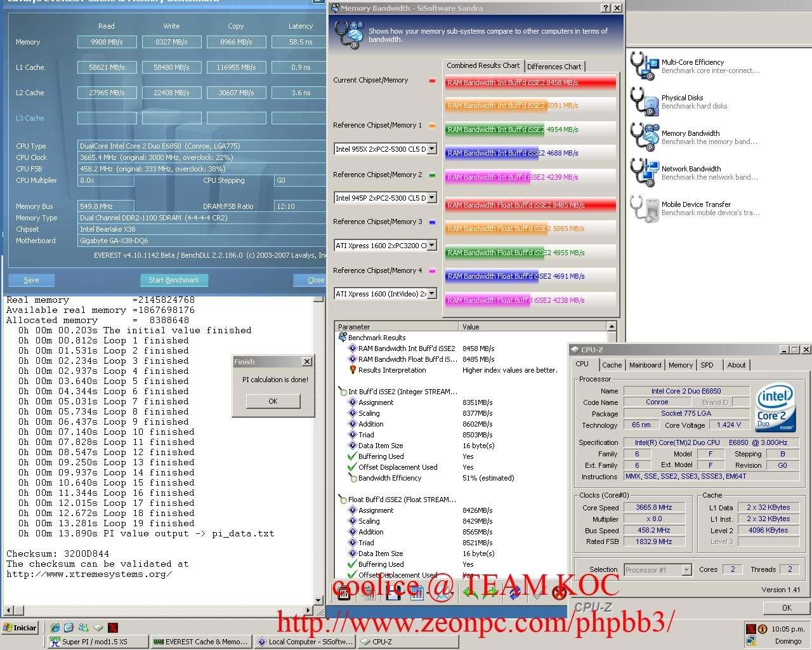
Task: Collapse the Float Buff'd iSSE2 (Float STREAM) group
Action: pyautogui.click(x=343, y=500)
